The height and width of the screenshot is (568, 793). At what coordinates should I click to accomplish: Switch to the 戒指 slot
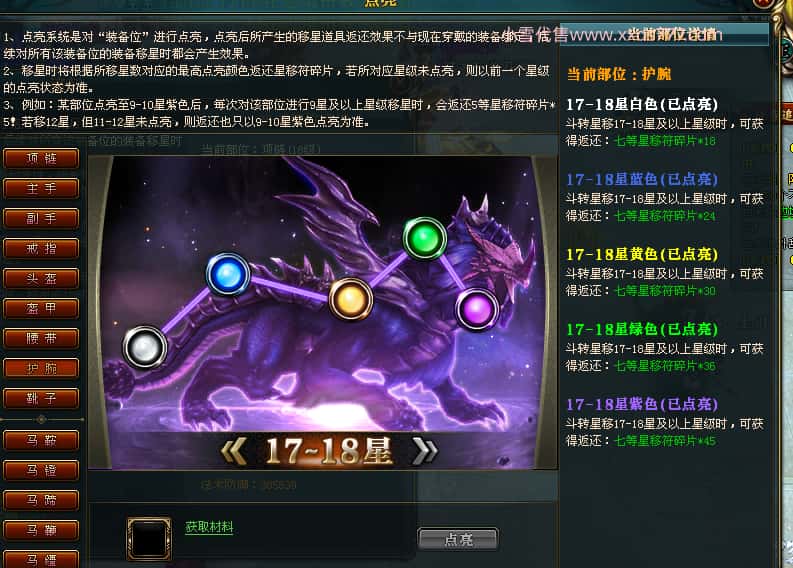pyautogui.click(x=41, y=248)
